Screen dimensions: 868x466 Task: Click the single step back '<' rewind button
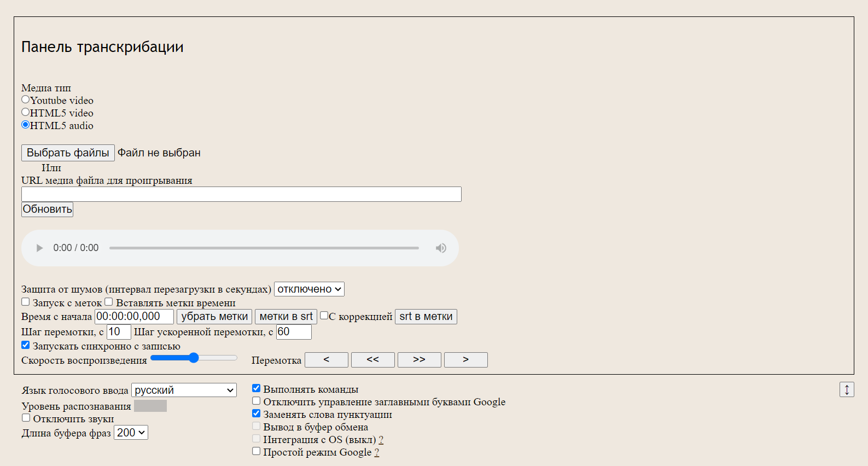326,360
